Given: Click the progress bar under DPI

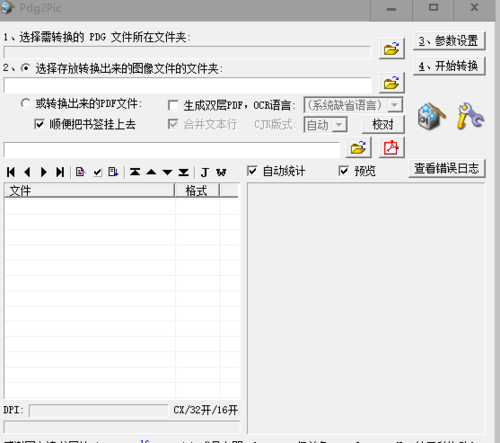Looking at the screenshot, I should pos(122,427).
